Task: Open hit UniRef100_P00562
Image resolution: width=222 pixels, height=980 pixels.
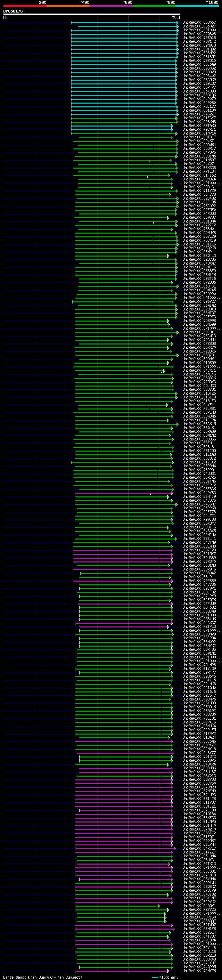Action: tap(199, 840)
